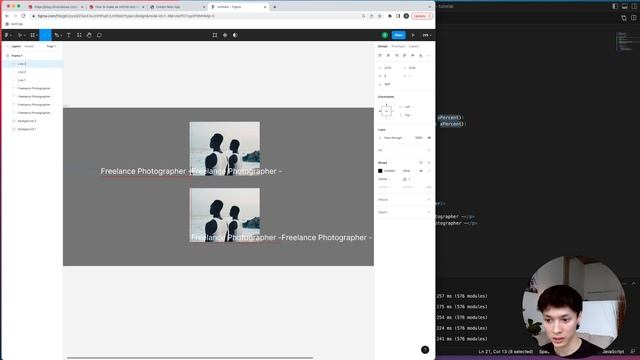Click the Present play icon in Figma
640x360 pixels.
point(413,35)
